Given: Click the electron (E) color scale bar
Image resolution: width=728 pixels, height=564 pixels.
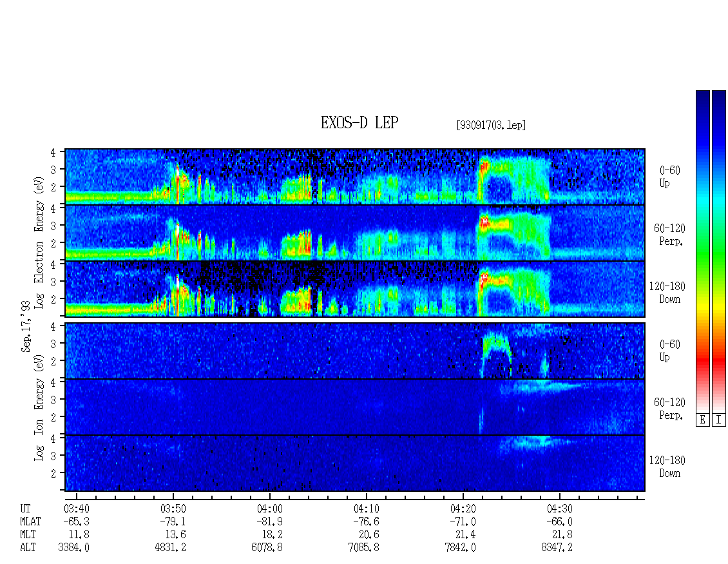Looking at the screenshot, I should coord(702,251).
